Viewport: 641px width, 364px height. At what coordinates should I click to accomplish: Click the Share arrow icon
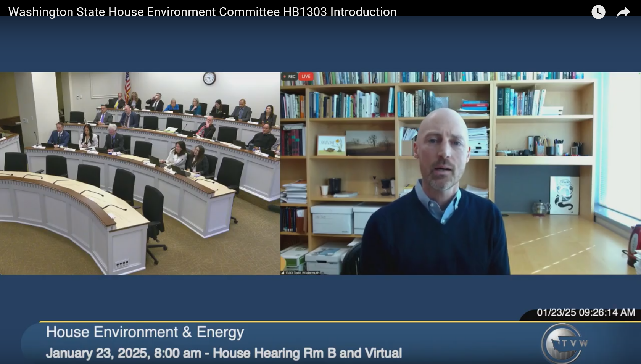(623, 13)
